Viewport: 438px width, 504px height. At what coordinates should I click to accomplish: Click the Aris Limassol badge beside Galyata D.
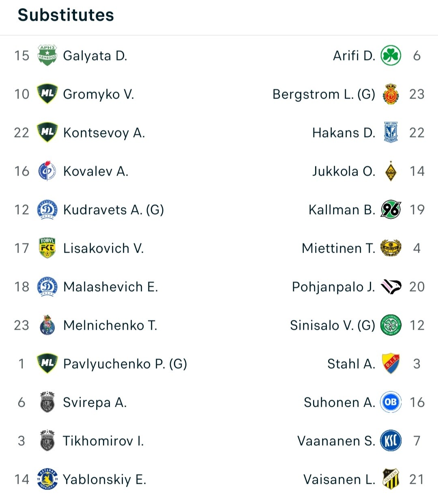click(x=47, y=56)
